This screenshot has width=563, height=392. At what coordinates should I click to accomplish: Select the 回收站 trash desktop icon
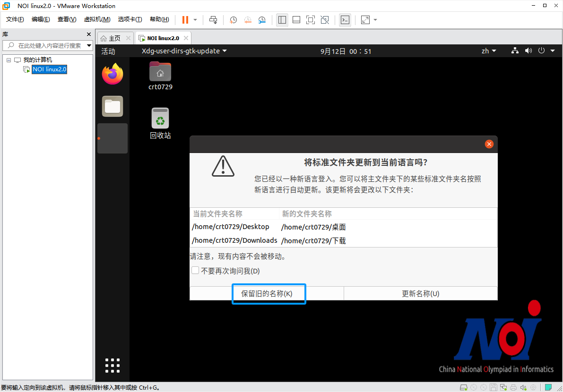point(160,123)
